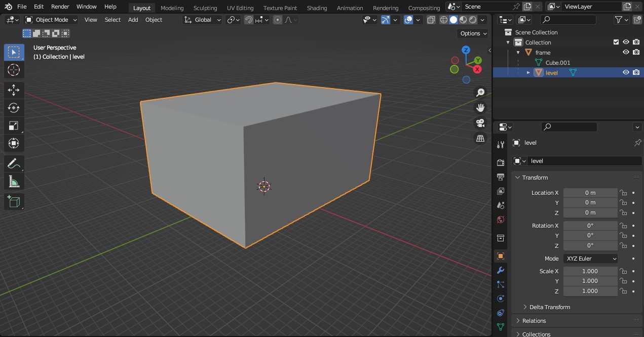Screen dimensions: 644x337
Task: Lock the Location X value
Action: pyautogui.click(x=624, y=193)
